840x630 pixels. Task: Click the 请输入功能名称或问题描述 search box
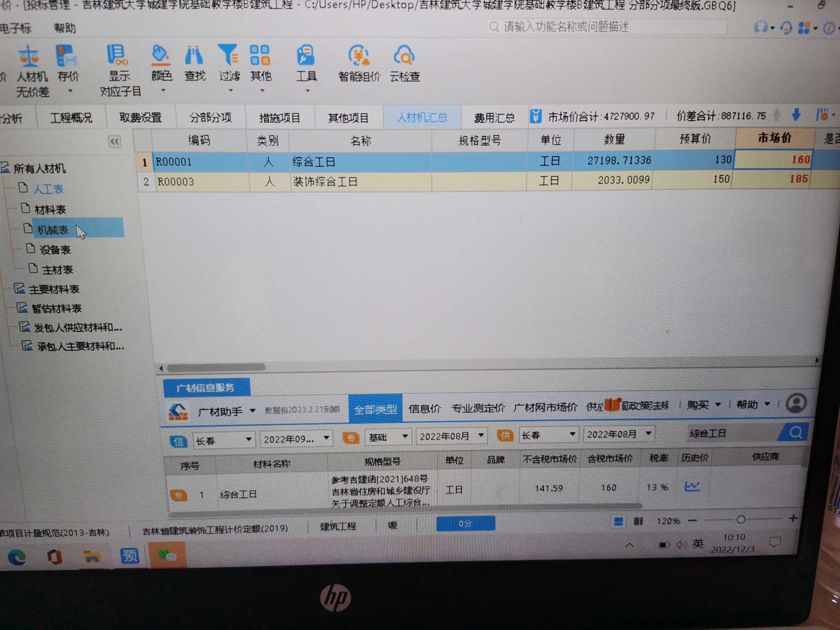[607, 27]
